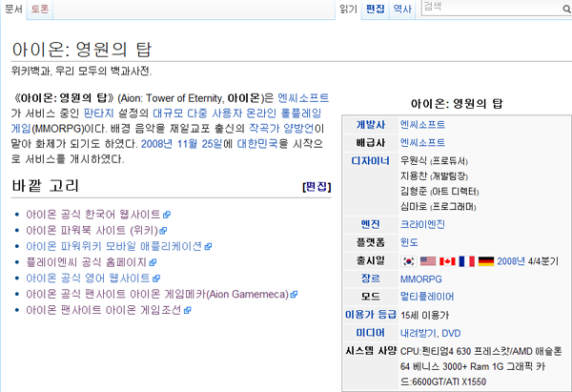Open the MMORPG genre link

[x=421, y=279]
